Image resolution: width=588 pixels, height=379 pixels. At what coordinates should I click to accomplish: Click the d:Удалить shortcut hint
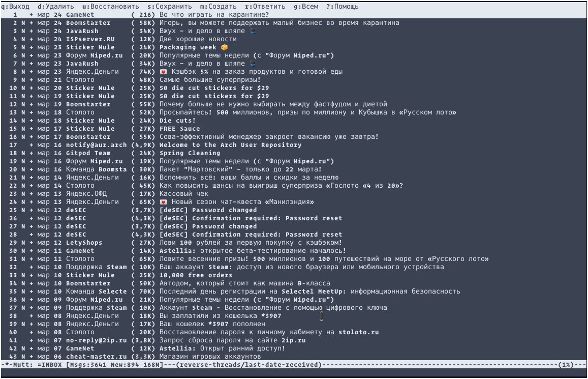coord(55,7)
